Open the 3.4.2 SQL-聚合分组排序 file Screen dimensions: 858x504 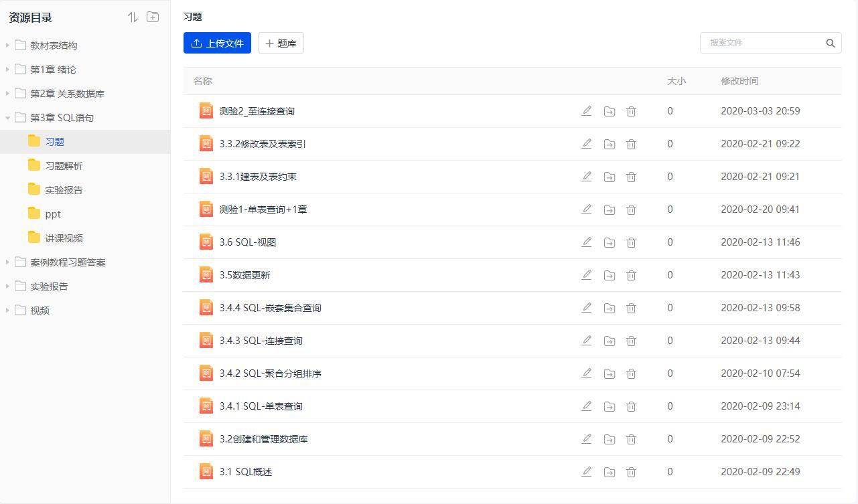click(270, 373)
